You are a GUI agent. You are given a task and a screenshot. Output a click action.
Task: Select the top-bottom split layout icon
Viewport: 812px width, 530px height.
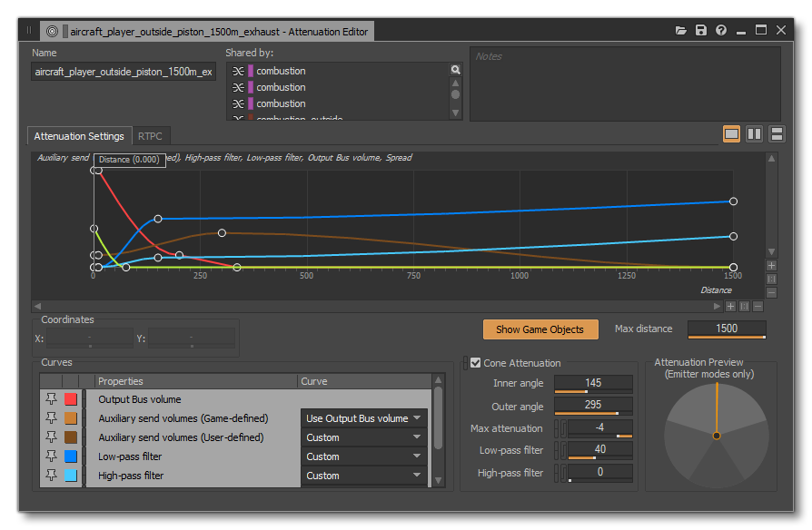[777, 134]
